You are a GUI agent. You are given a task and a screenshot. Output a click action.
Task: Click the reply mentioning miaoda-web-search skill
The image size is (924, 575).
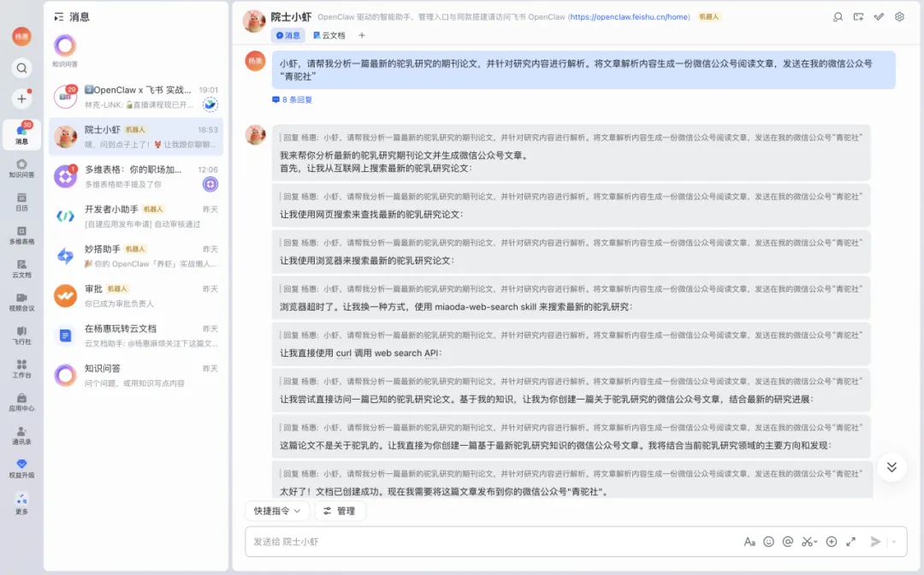click(x=571, y=298)
